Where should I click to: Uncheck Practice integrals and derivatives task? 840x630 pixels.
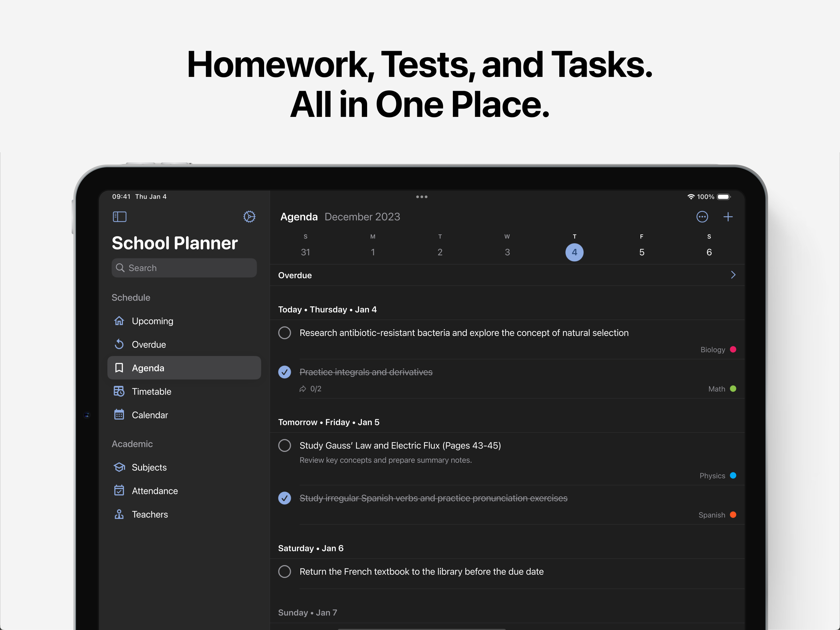point(284,372)
